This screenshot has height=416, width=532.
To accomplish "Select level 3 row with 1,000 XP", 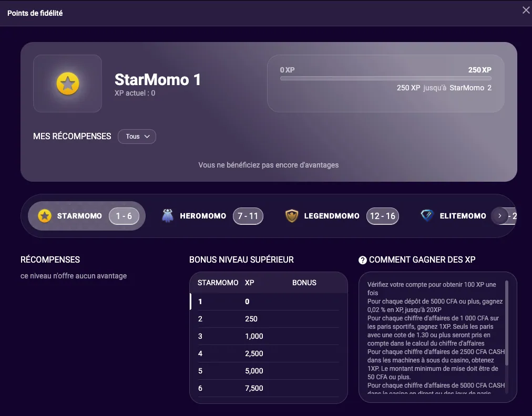I will pos(269,336).
